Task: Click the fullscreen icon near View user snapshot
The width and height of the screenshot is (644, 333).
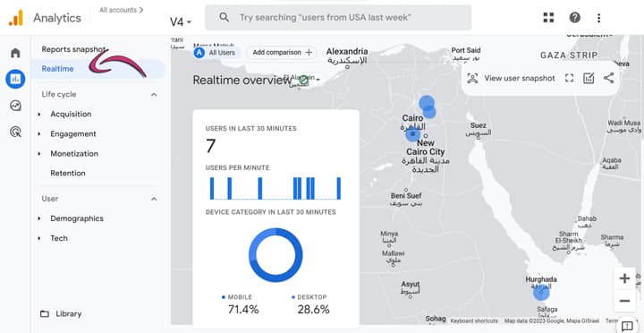Action: tap(569, 78)
